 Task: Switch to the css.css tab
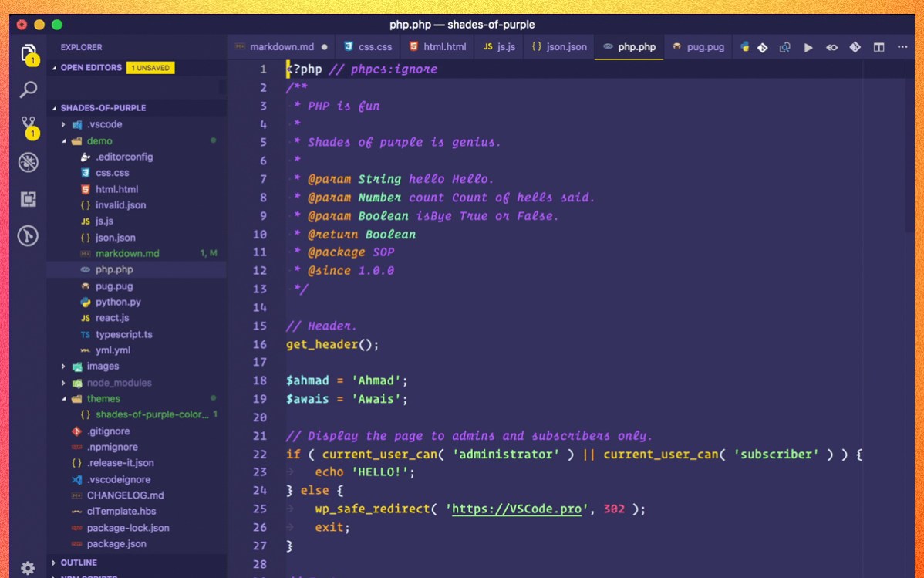tap(368, 47)
